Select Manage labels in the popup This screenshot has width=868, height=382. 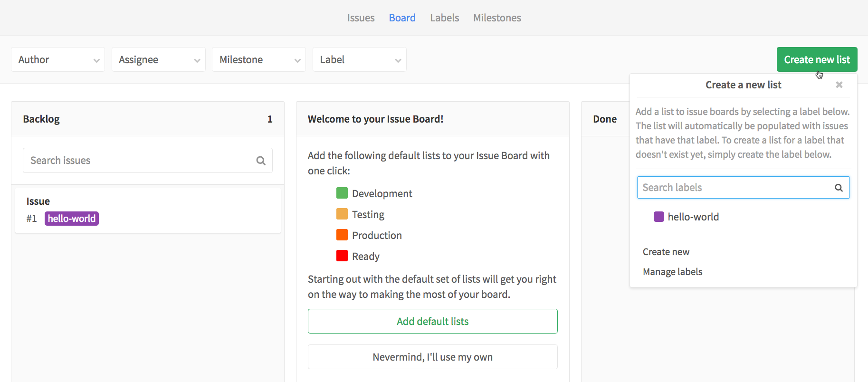click(672, 272)
